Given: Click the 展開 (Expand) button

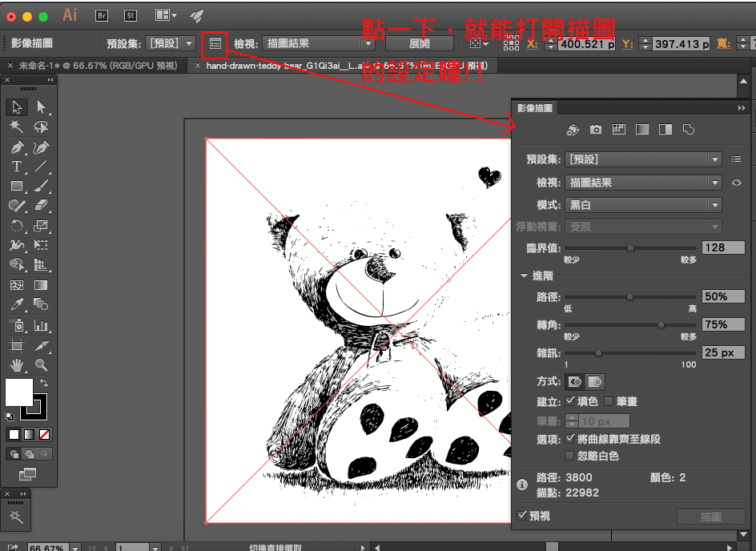Looking at the screenshot, I should pyautogui.click(x=420, y=43).
